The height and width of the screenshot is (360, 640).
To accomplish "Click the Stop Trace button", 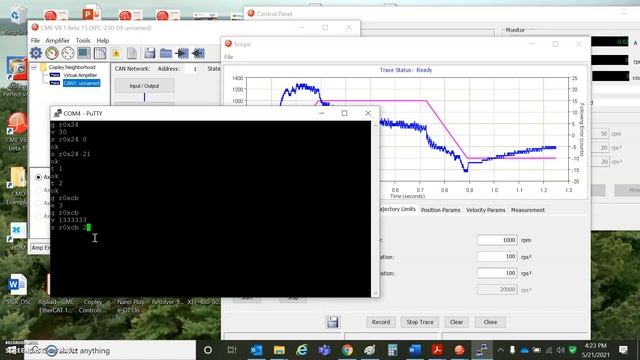I will [420, 322].
